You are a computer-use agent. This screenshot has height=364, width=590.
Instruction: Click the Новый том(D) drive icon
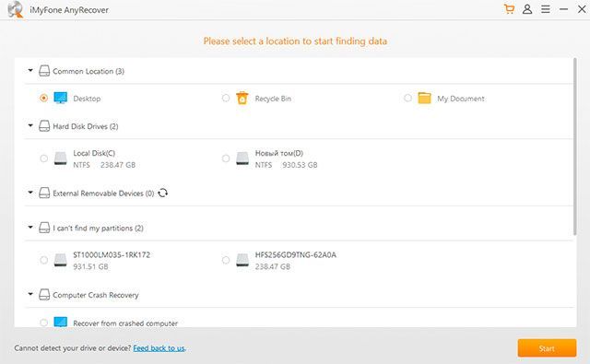(x=242, y=159)
